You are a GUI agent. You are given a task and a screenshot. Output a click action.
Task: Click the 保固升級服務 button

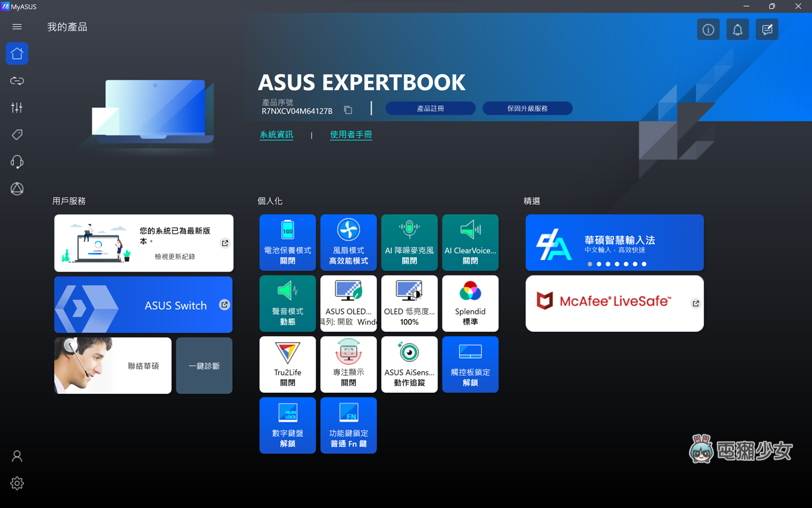(527, 108)
